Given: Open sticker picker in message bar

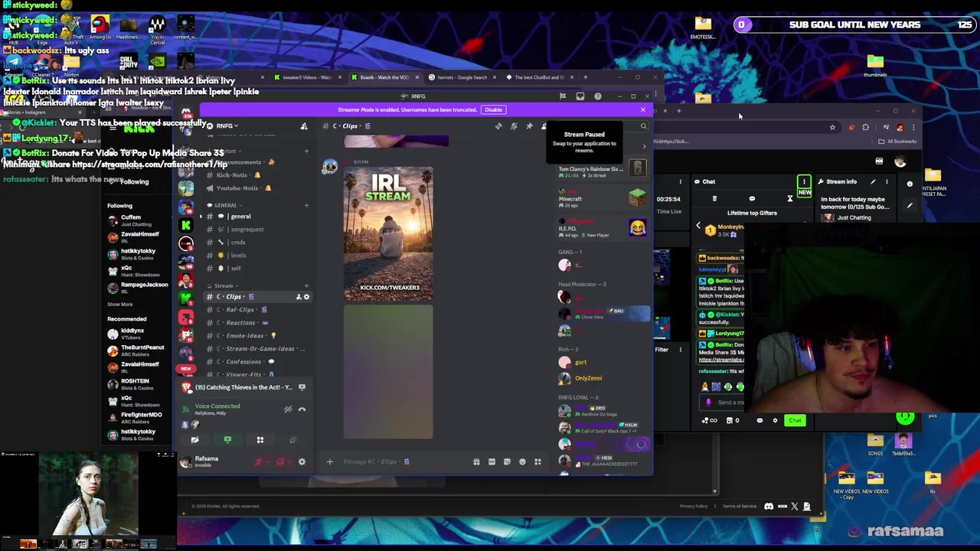Looking at the screenshot, I should (x=507, y=461).
